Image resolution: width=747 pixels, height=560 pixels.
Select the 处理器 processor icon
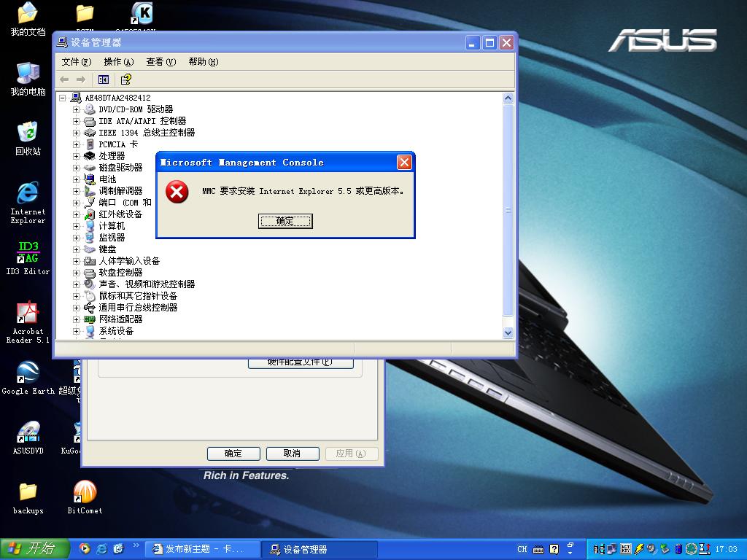coord(90,156)
